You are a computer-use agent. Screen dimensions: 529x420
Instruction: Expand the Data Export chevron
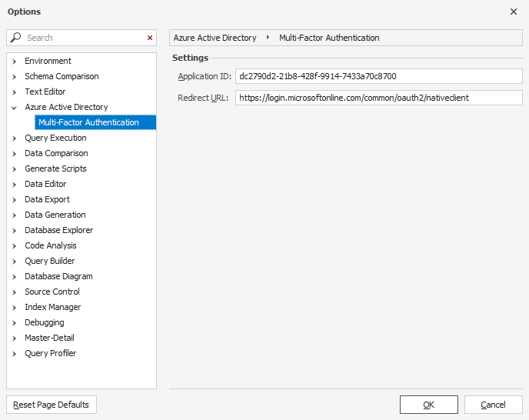point(14,200)
